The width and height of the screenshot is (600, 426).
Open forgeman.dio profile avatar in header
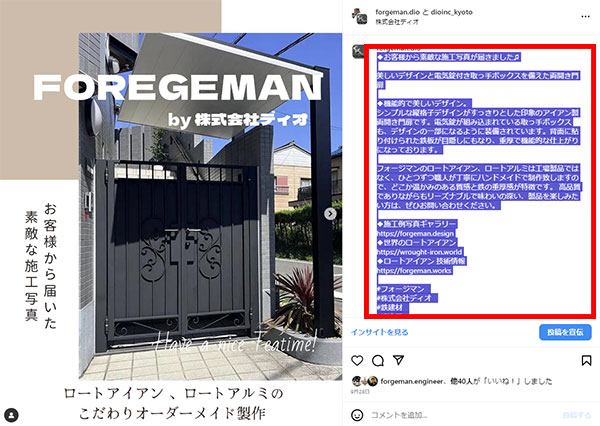click(359, 16)
